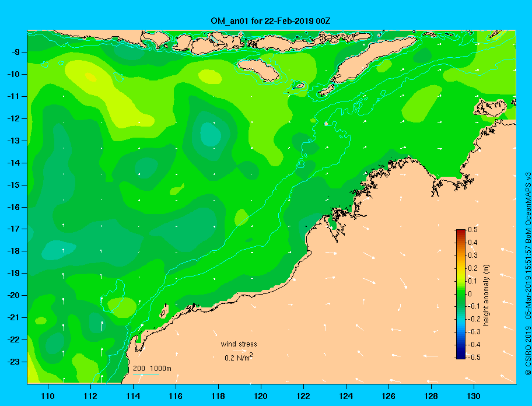Viewport: 532px width, 406px height.
Task: Click the -0.4 label on the colorbar
Action: tap(474, 345)
